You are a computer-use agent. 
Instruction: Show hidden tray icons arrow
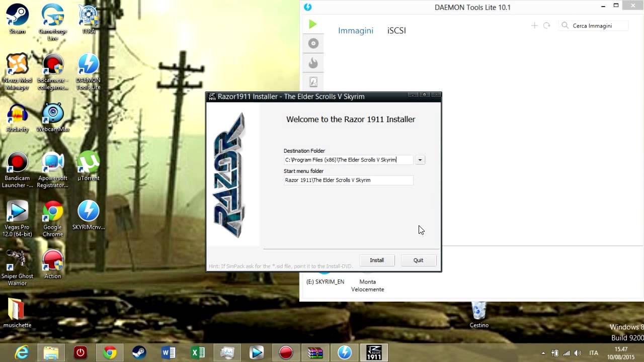coord(543,353)
